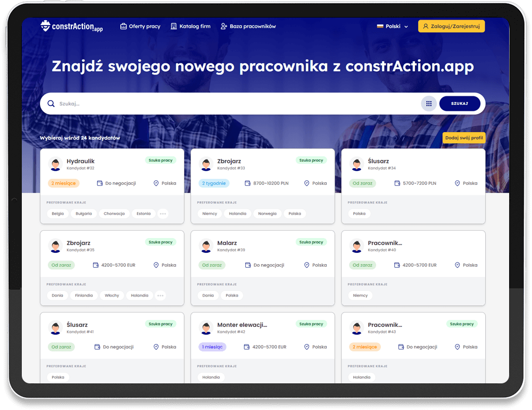This screenshot has width=532, height=410.
Task: Click the 1 miesiąc availability badge
Action: pyautogui.click(x=212, y=347)
